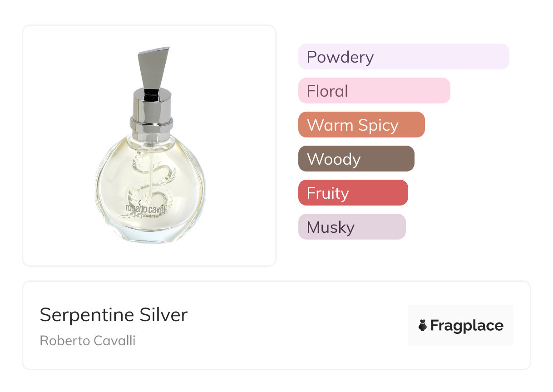Click the Fragplace bottle logo icon

423,325
